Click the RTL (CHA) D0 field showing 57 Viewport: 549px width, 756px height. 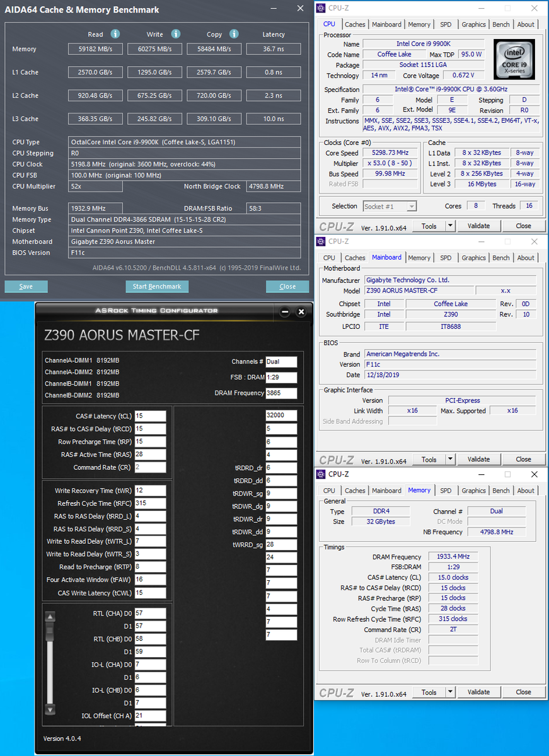150,613
